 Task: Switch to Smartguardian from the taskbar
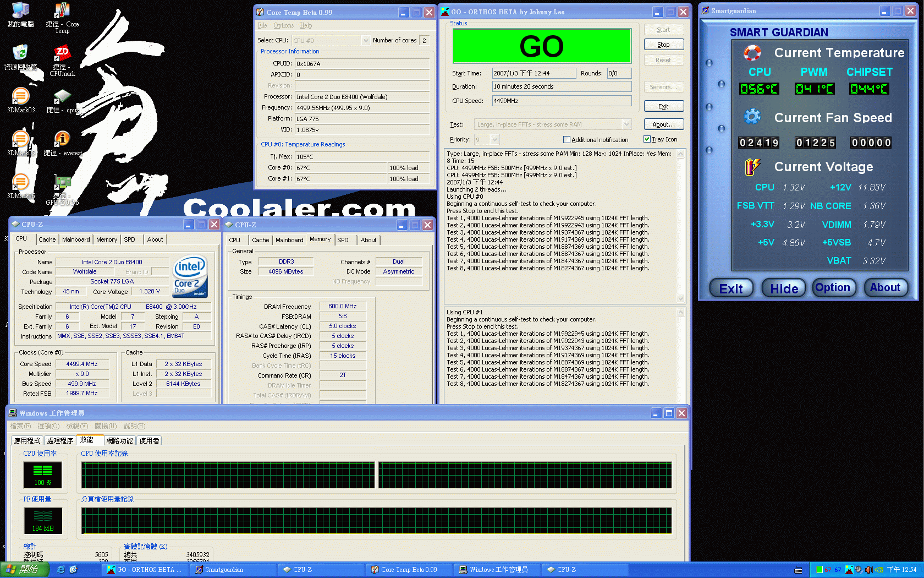pos(233,570)
